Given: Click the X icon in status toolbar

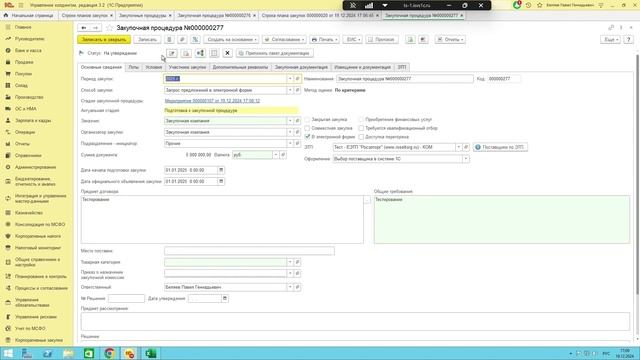Looking at the screenshot, I should [x=227, y=53].
